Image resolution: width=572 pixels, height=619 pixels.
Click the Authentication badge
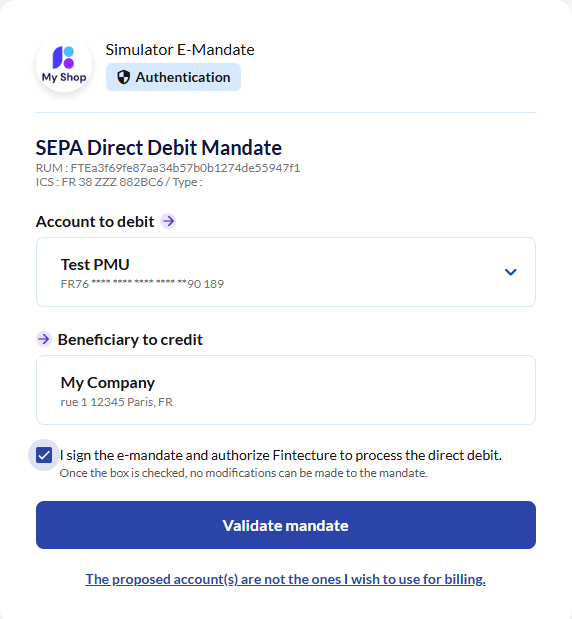coord(173,77)
